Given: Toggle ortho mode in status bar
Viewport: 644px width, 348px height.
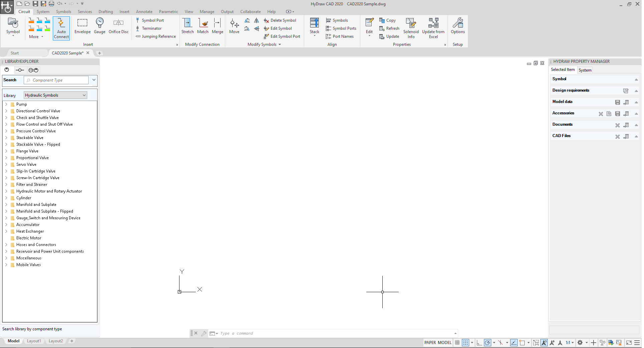Looking at the screenshot, I should pos(479,343).
